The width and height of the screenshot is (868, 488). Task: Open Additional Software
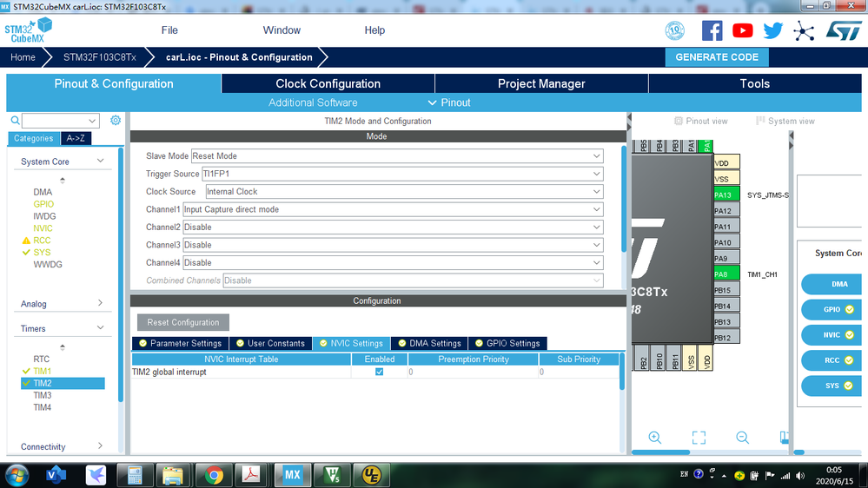pyautogui.click(x=313, y=102)
